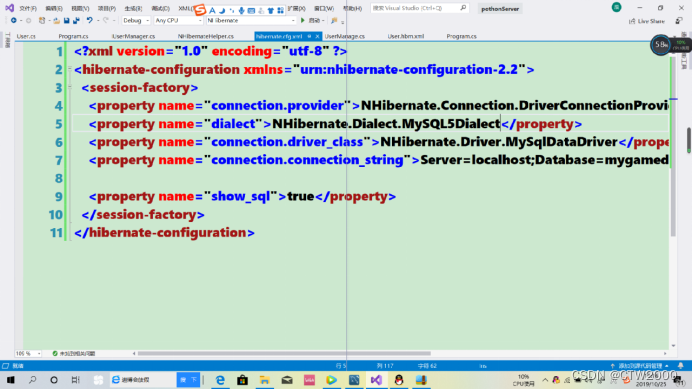This screenshot has height=390, width=693.
Task: Switch to the NHibernateHelper.cs tab
Action: 206,36
